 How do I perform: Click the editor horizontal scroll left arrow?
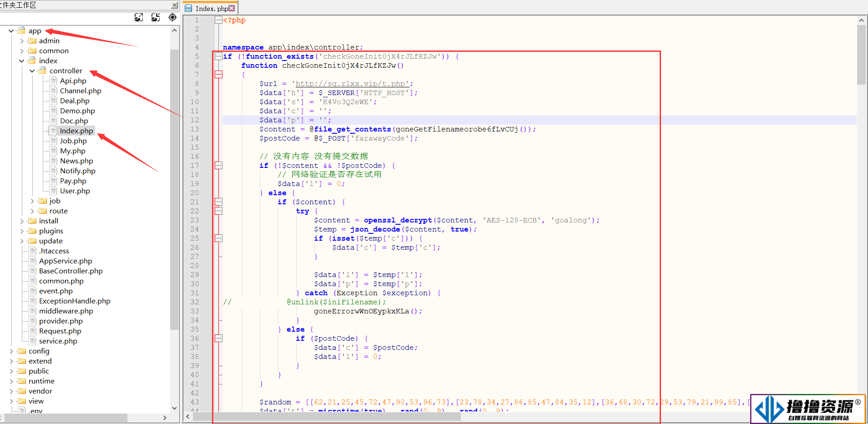pyautogui.click(x=188, y=416)
